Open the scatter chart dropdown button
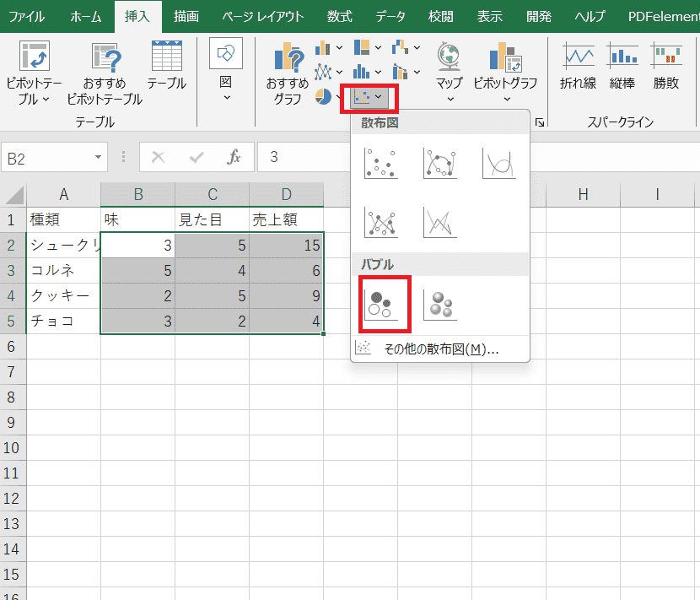The height and width of the screenshot is (600, 700). (x=369, y=98)
